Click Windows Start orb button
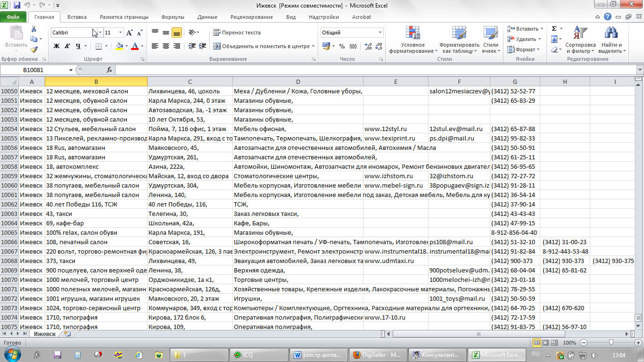Image resolution: width=644 pixels, height=362 pixels. click(12, 354)
